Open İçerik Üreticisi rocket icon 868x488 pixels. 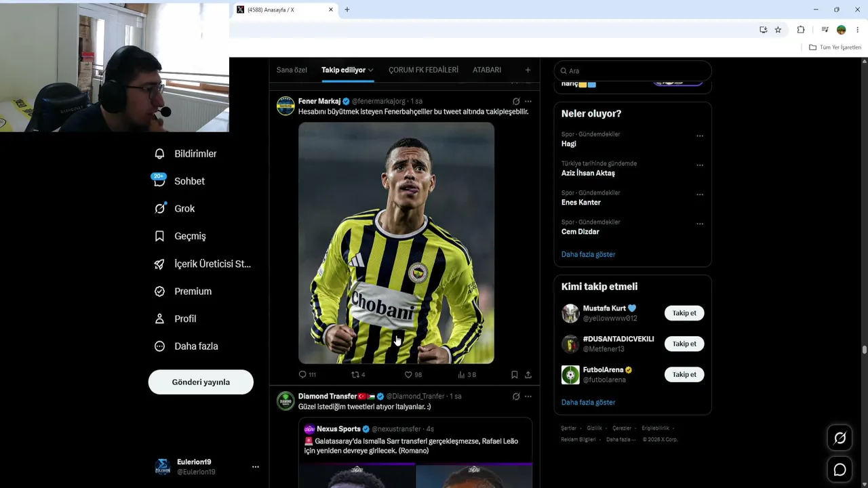click(159, 264)
